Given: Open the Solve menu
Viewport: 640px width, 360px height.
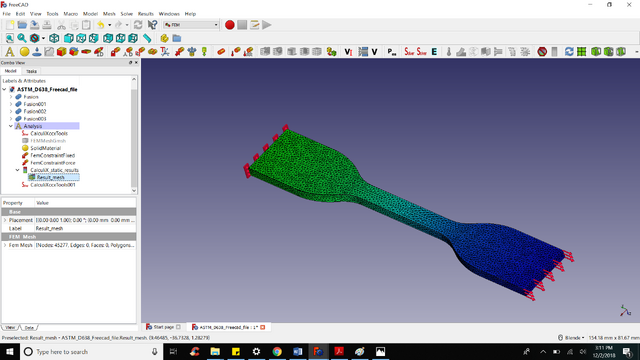Looking at the screenshot, I should (127, 14).
